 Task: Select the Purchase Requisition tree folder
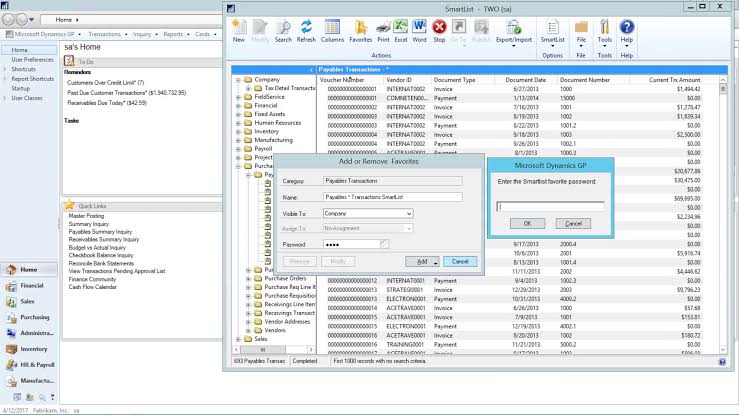click(289, 296)
